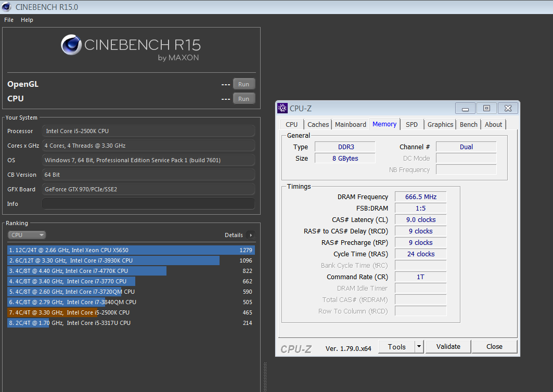Click the Cinebench app icon in title bar
Image resolution: width=553 pixels, height=392 pixels.
pyautogui.click(x=6, y=7)
